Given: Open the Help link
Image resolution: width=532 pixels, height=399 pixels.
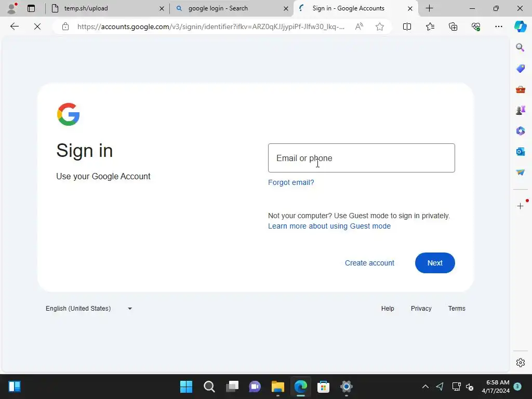Looking at the screenshot, I should pos(388,309).
